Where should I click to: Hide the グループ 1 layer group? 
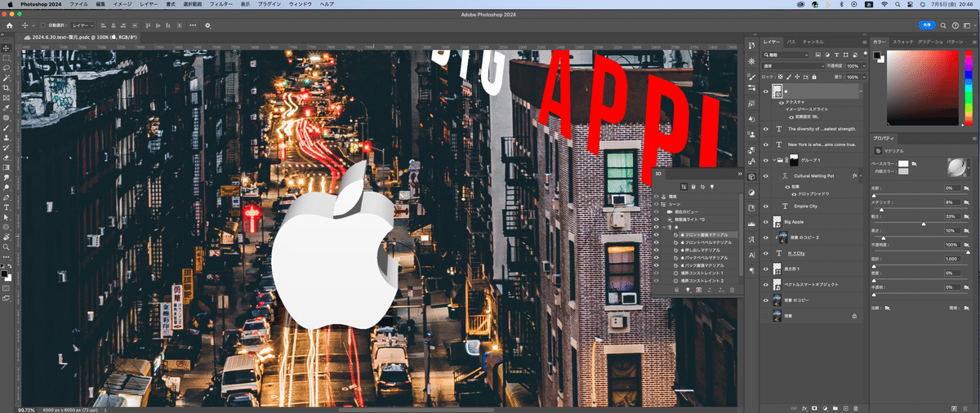tap(766, 160)
